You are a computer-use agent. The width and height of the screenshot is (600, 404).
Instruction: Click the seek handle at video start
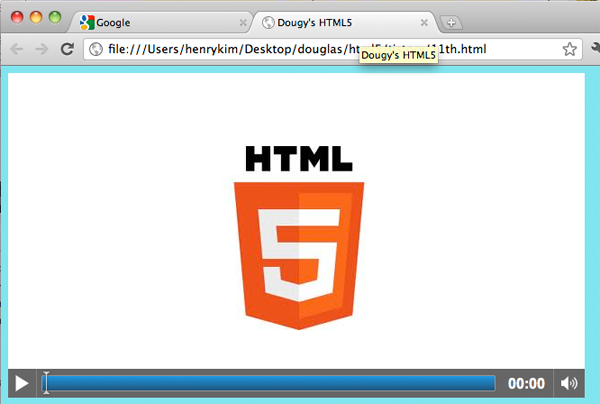46,383
